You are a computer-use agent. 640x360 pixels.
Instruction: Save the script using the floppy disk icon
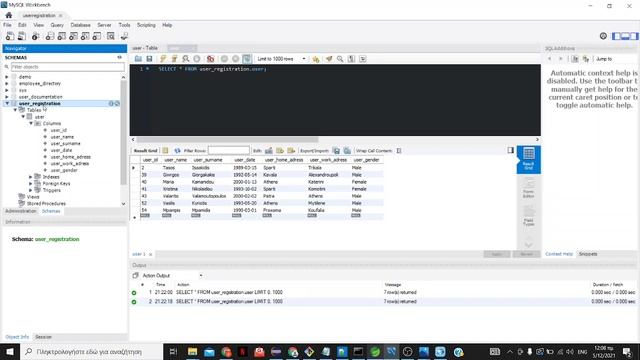click(x=149, y=59)
